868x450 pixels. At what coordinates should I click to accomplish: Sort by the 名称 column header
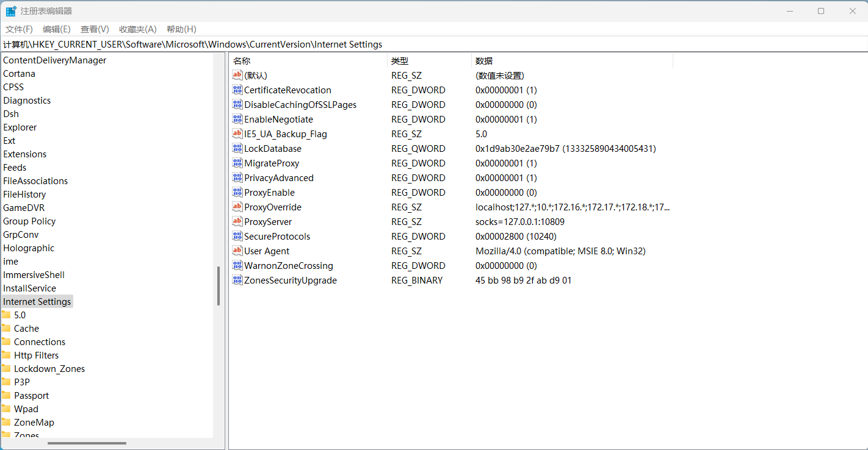308,61
